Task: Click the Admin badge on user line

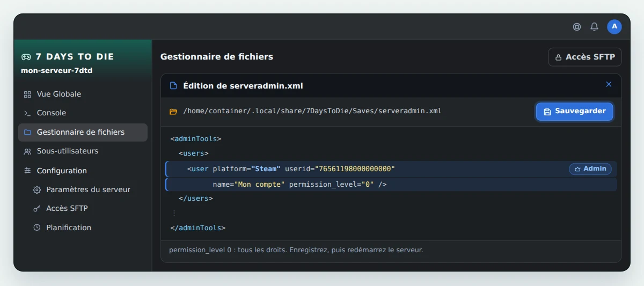Action: coord(590,169)
